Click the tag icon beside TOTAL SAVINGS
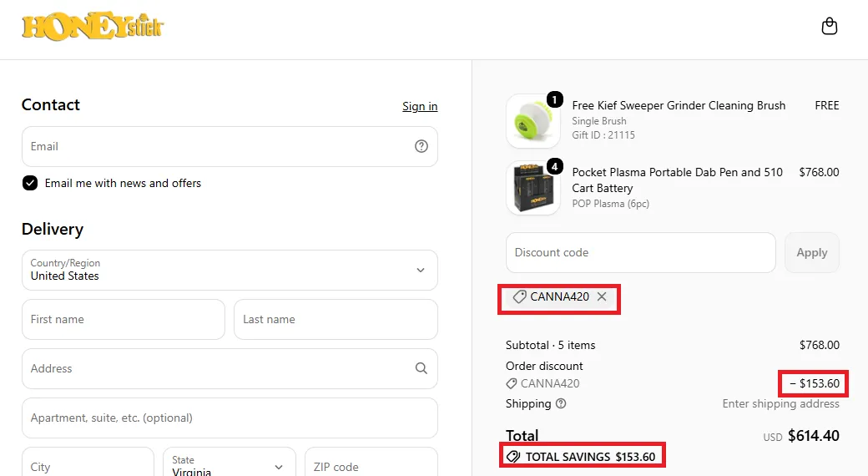The height and width of the screenshot is (476, 868). [x=513, y=457]
